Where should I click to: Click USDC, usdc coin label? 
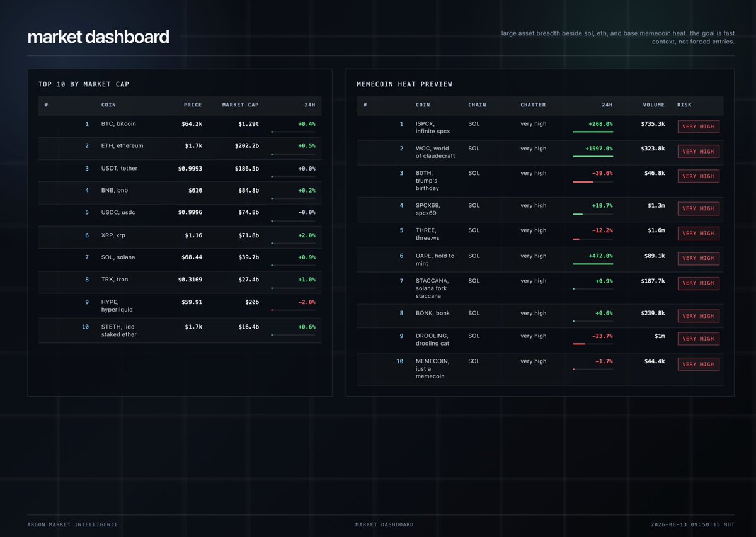(118, 213)
